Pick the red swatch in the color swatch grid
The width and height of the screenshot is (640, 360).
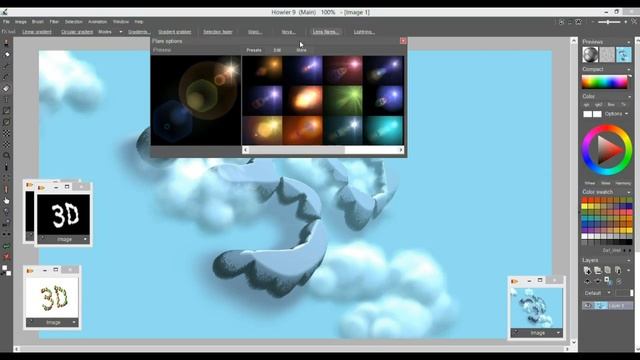[584, 200]
